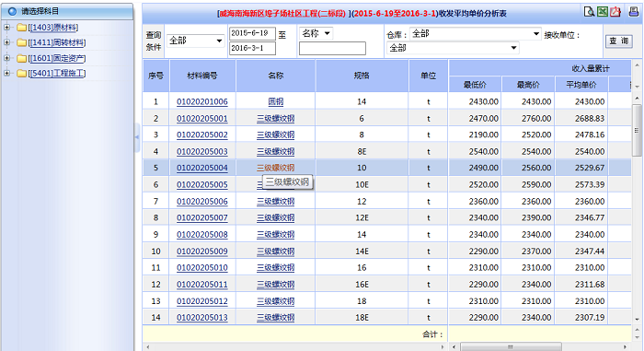Export the report as PDF
This screenshot has width=644, height=351.
click(615, 12)
